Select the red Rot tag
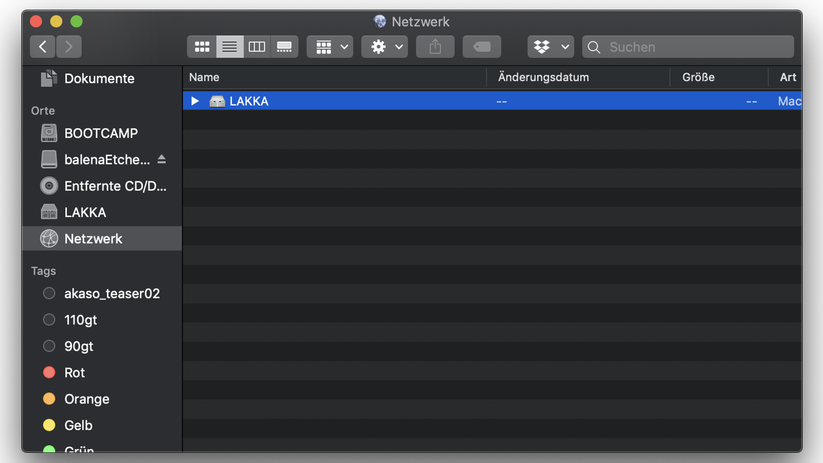This screenshot has width=823, height=463. [74, 372]
